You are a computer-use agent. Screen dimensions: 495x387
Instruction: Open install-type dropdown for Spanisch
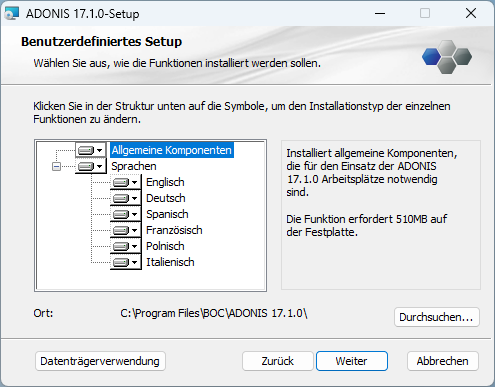[x=126, y=214]
